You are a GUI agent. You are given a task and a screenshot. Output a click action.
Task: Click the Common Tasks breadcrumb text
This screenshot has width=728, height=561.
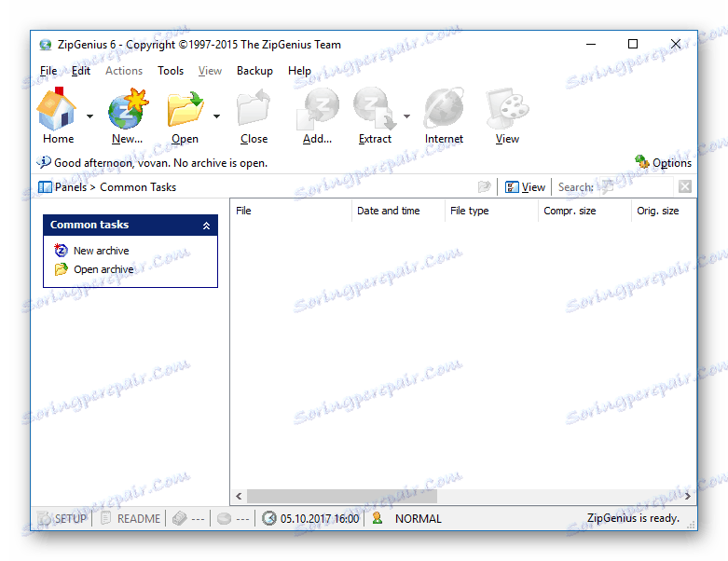click(x=138, y=187)
